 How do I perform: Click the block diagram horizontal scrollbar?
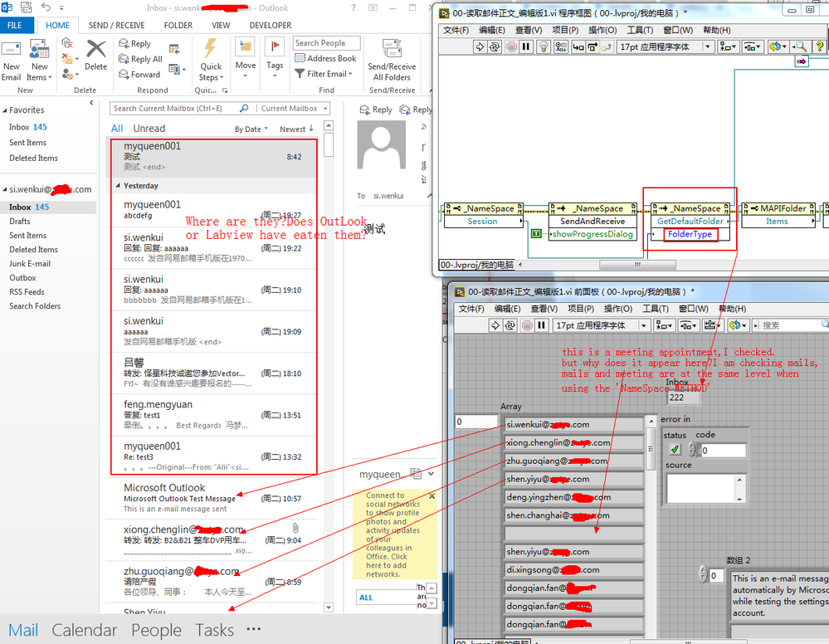(637, 265)
